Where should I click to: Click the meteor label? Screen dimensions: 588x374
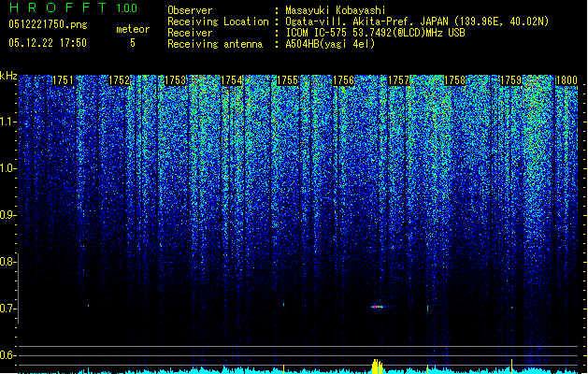pyautogui.click(x=133, y=29)
